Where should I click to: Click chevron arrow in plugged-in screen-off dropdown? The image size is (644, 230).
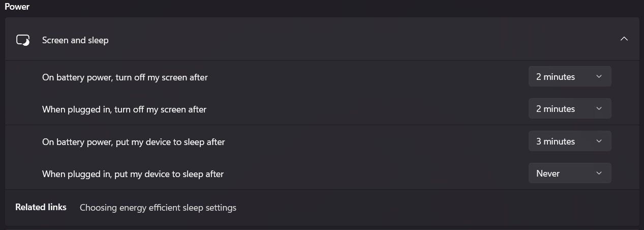[x=599, y=109]
